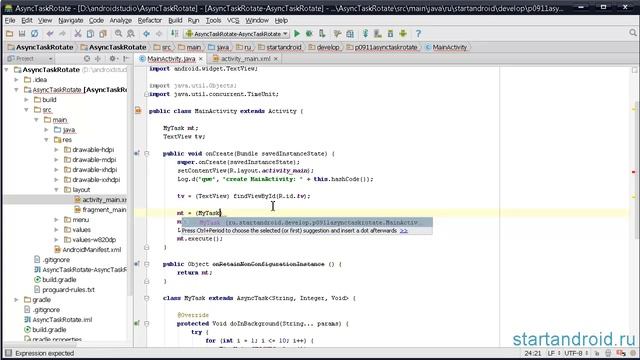Open the run configuration AsyncTaskRotate dropdown
Screen dimensions: 640x360
(237, 33)
